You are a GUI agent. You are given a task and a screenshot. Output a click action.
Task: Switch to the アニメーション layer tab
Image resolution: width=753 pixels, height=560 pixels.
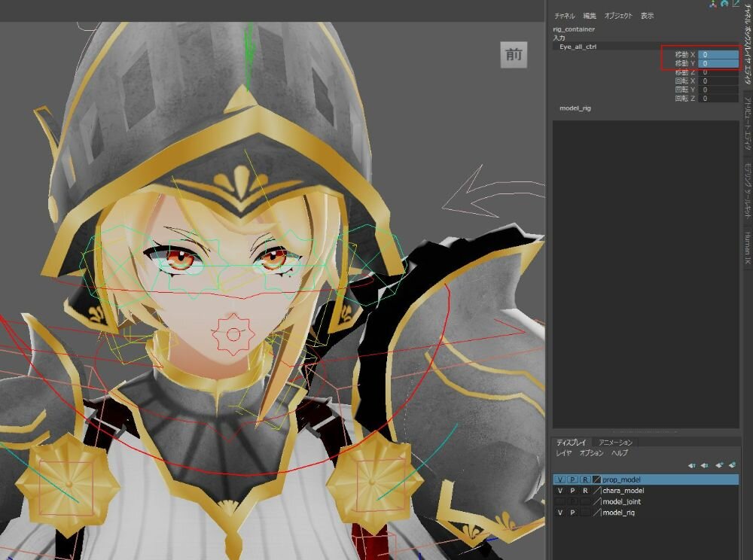click(615, 443)
